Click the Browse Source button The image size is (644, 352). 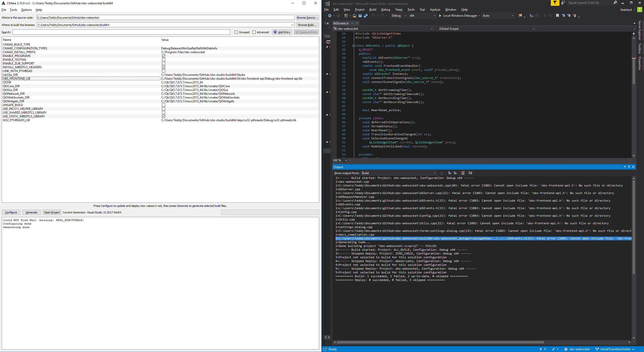307,17
